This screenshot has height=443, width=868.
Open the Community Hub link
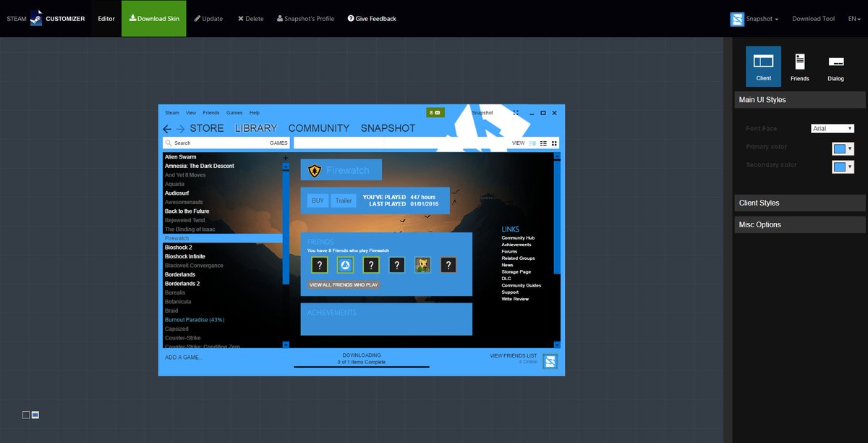518,238
